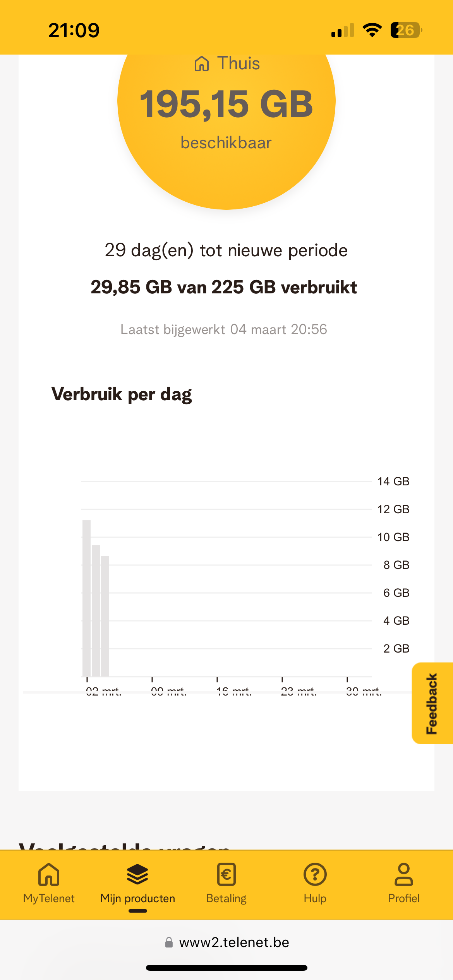Tap the Verbruik per dag heading
The image size is (453, 980).
click(122, 394)
